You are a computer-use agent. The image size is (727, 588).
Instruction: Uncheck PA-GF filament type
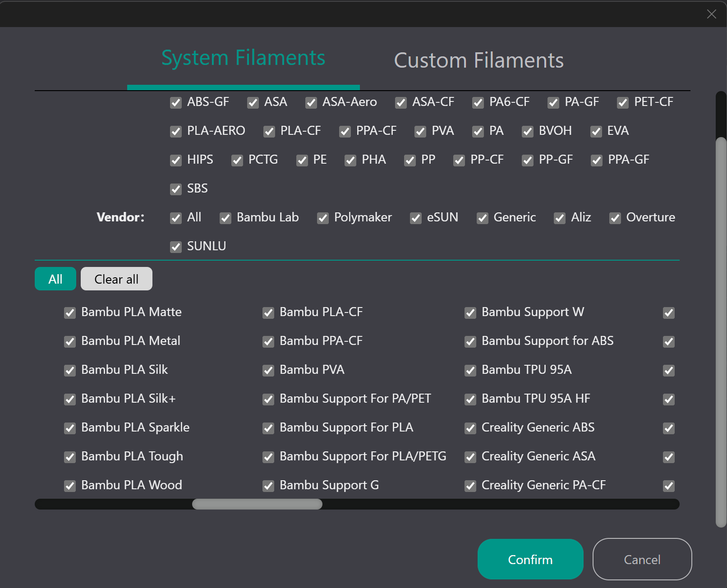553,103
